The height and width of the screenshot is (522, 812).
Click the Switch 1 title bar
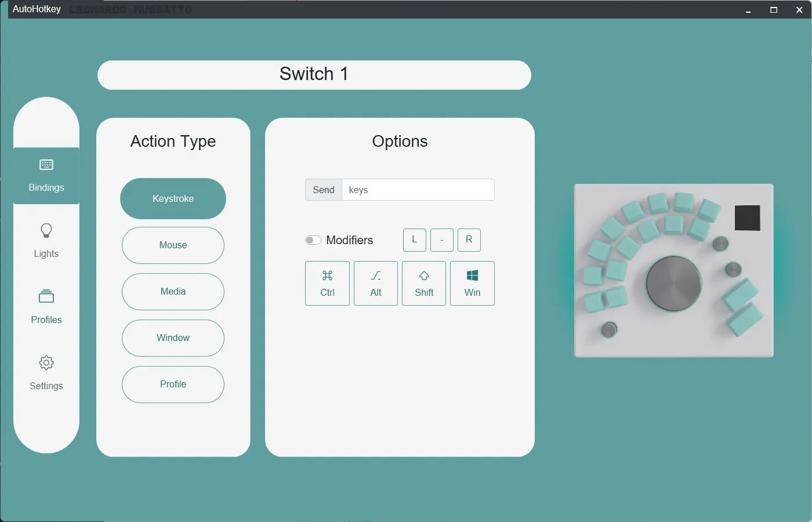314,74
